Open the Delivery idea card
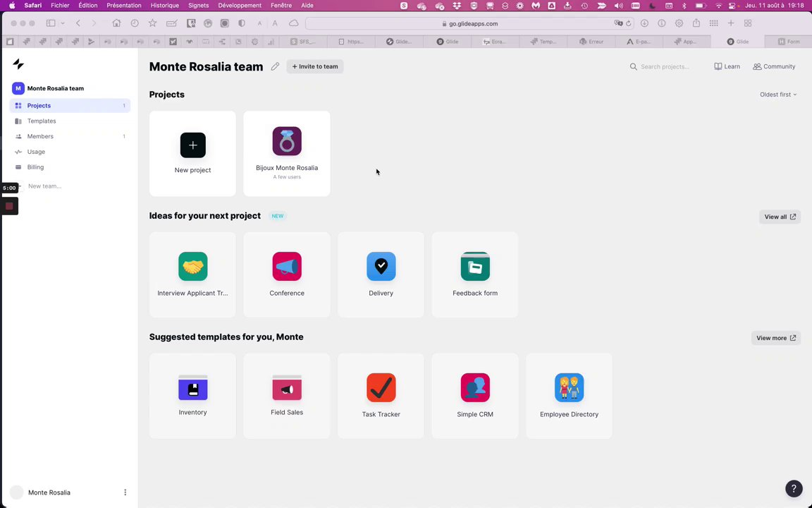This screenshot has width=812, height=508. coord(381,274)
